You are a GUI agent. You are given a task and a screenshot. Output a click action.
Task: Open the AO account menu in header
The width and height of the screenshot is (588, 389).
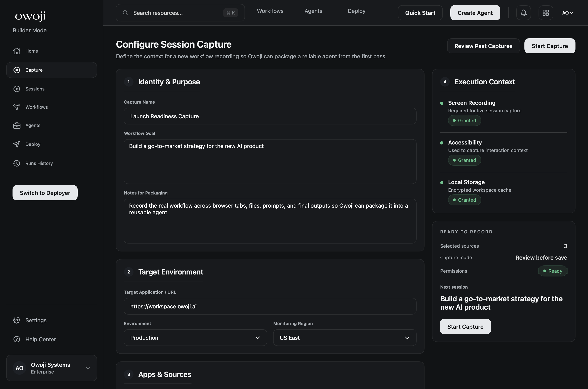pos(567,13)
